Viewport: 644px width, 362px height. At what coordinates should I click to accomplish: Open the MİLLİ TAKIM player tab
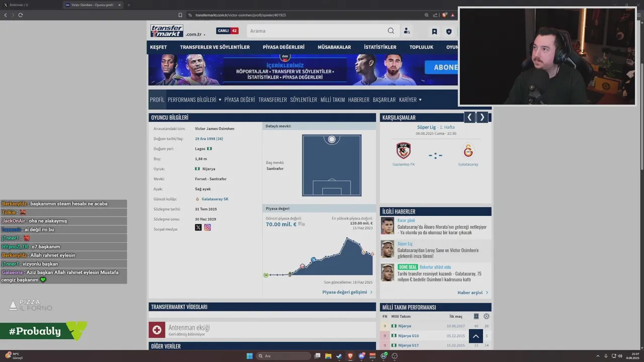pyautogui.click(x=333, y=100)
